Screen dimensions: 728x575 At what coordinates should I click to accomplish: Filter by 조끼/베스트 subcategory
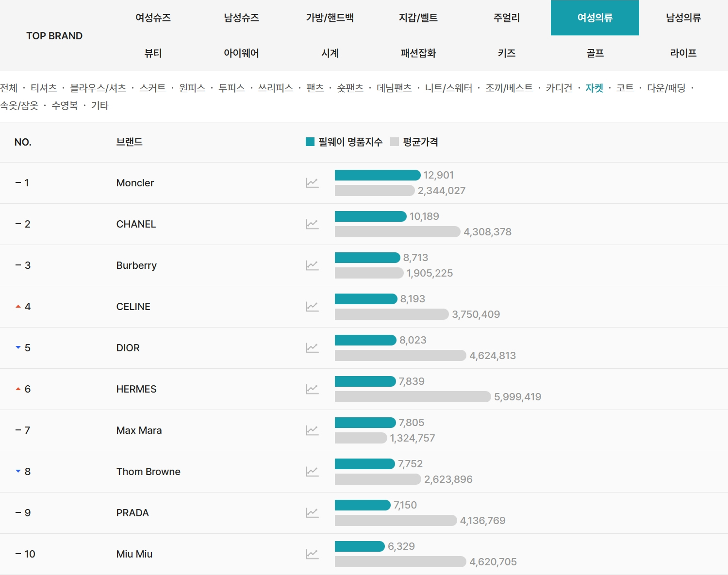pos(509,88)
